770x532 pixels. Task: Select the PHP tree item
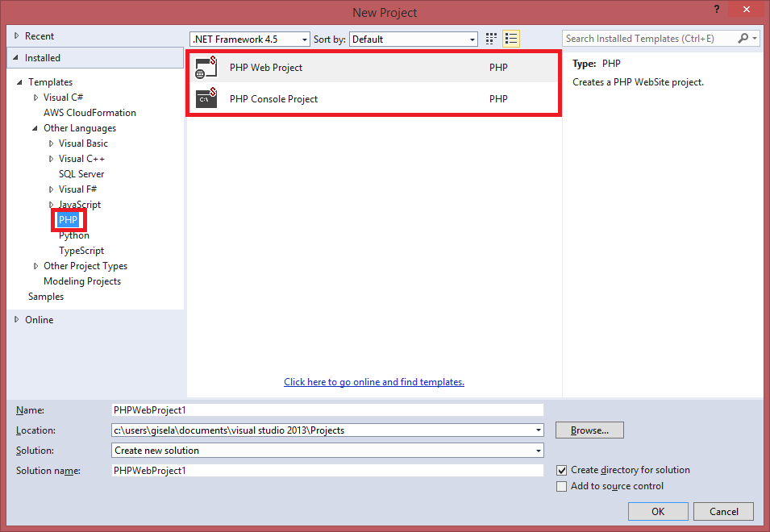point(69,219)
